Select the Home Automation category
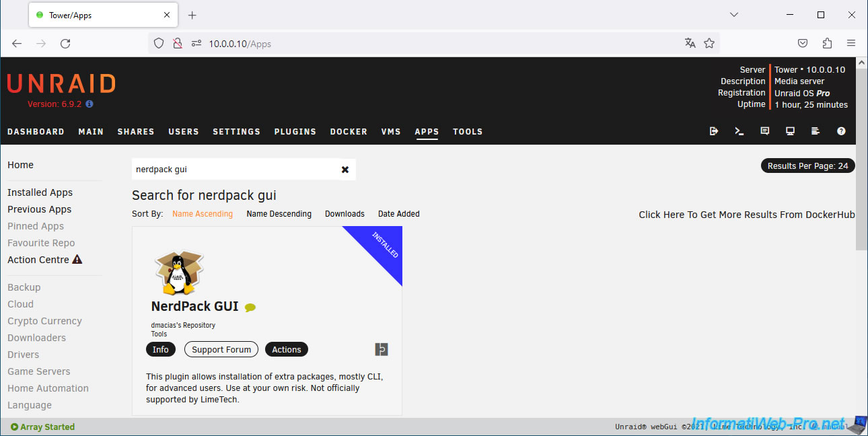Screen dimensions: 868x436 click(48, 388)
